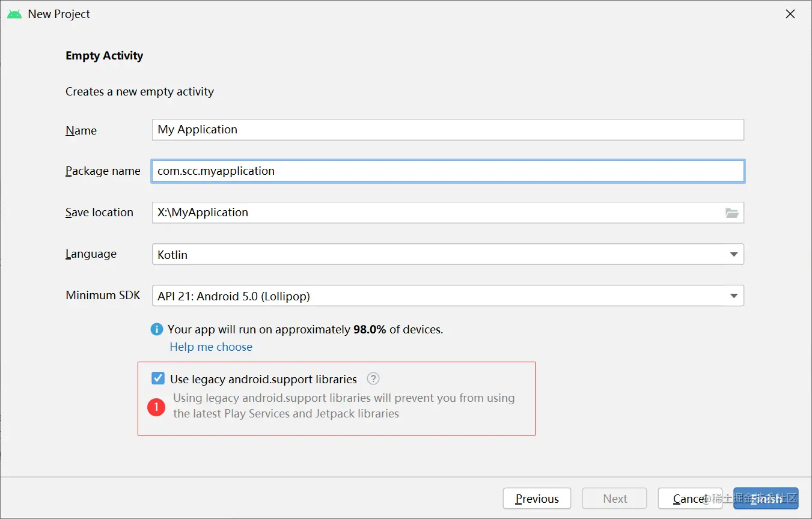The image size is (812, 519).
Task: Focus the Name text field
Action: click(448, 130)
